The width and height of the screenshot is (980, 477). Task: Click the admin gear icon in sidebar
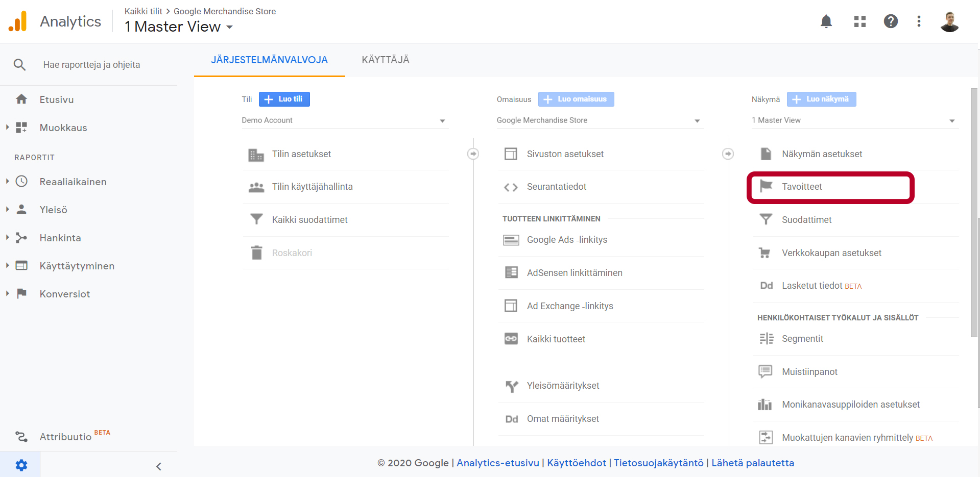[21, 465]
